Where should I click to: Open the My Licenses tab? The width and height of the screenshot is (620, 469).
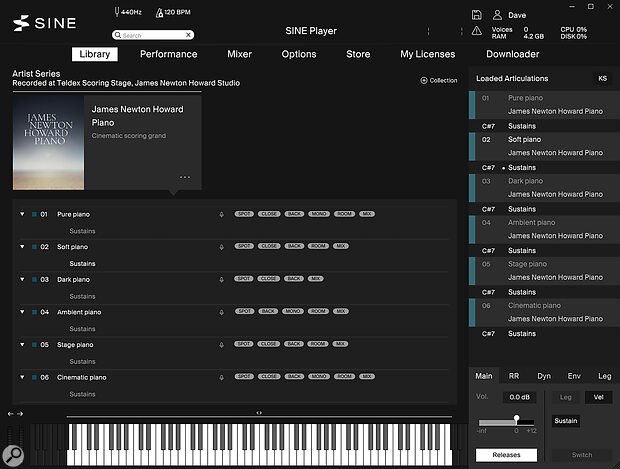click(427, 54)
